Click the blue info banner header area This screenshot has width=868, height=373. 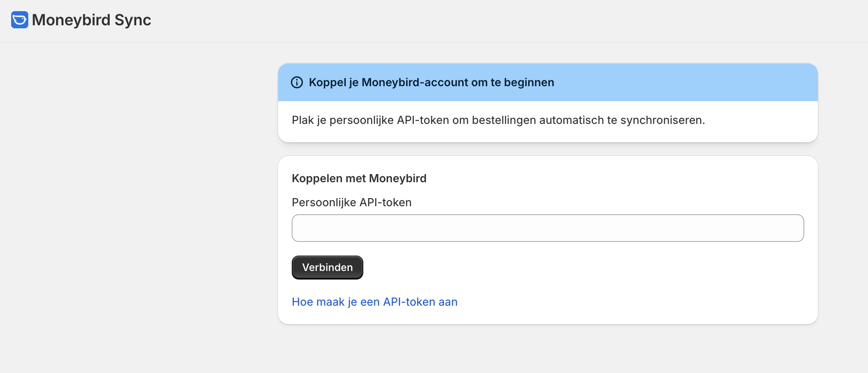tap(685, 82)
